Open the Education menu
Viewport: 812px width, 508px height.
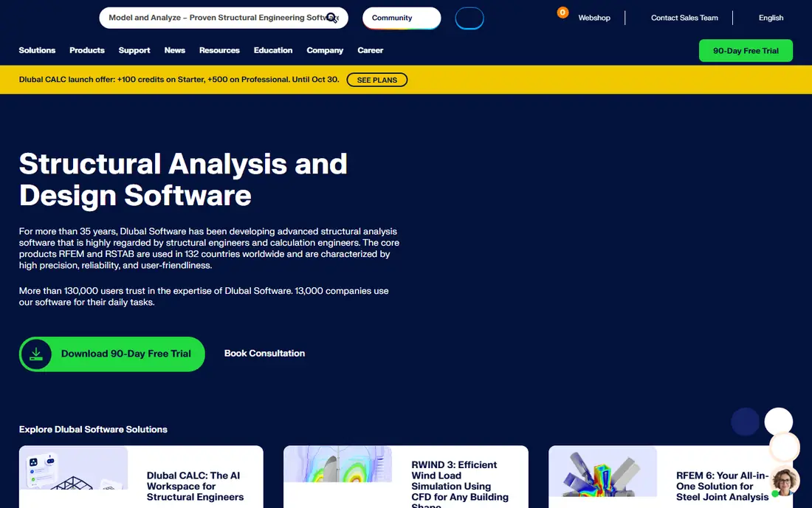click(273, 50)
